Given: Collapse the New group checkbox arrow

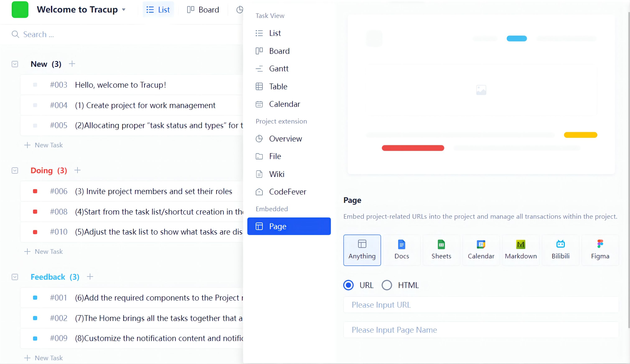Looking at the screenshot, I should (x=15, y=64).
